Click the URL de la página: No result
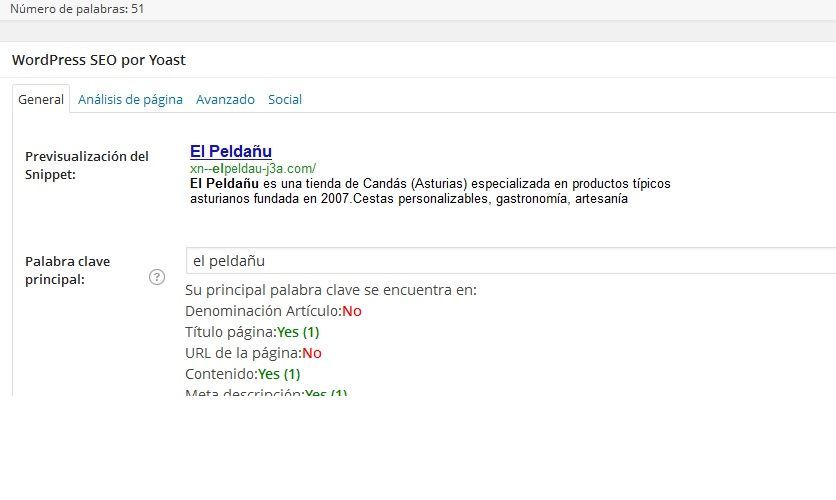The image size is (836, 500). [253, 353]
